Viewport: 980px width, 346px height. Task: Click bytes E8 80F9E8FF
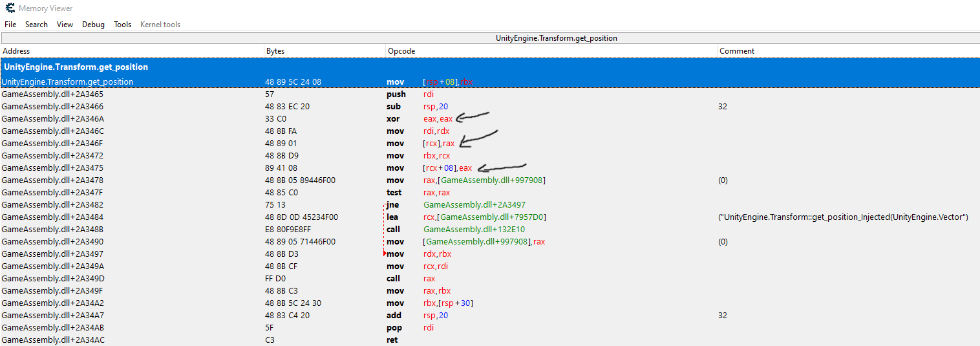[291, 230]
